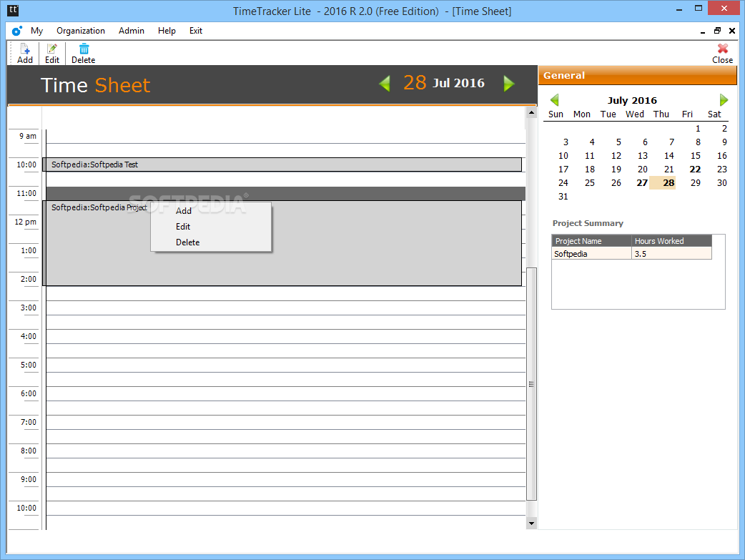Select July 19 in the calendar
Image resolution: width=745 pixels, height=560 pixels.
coord(616,170)
